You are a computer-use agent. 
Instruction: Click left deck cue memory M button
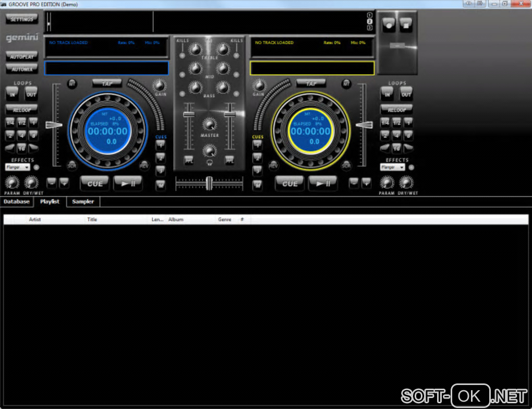[161, 185]
